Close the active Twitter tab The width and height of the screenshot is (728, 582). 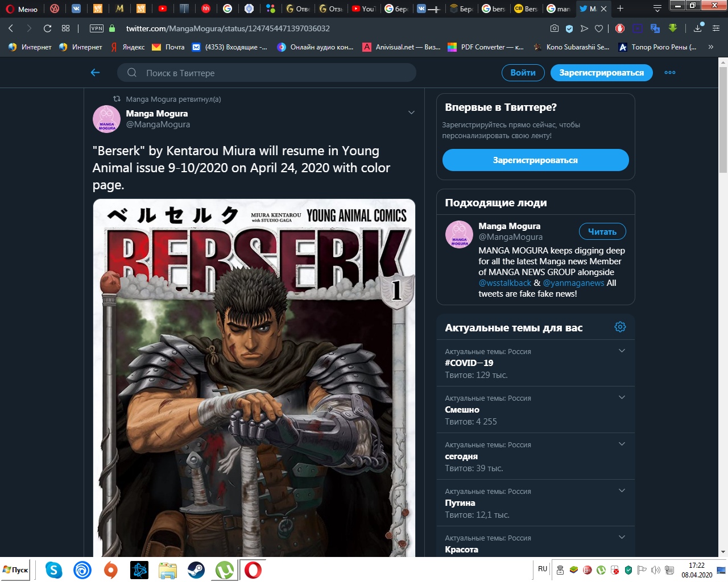tap(603, 9)
